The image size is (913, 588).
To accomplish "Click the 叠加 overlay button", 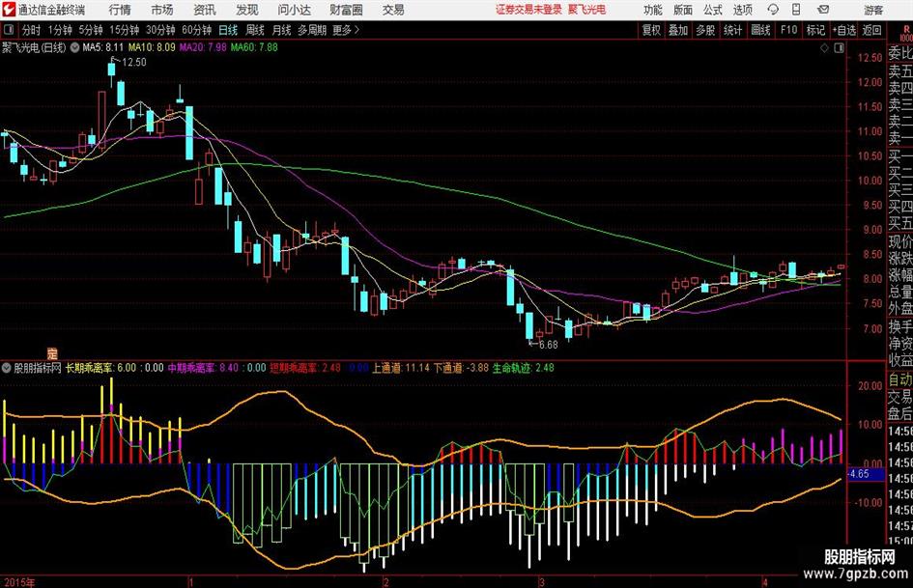I will (x=678, y=30).
